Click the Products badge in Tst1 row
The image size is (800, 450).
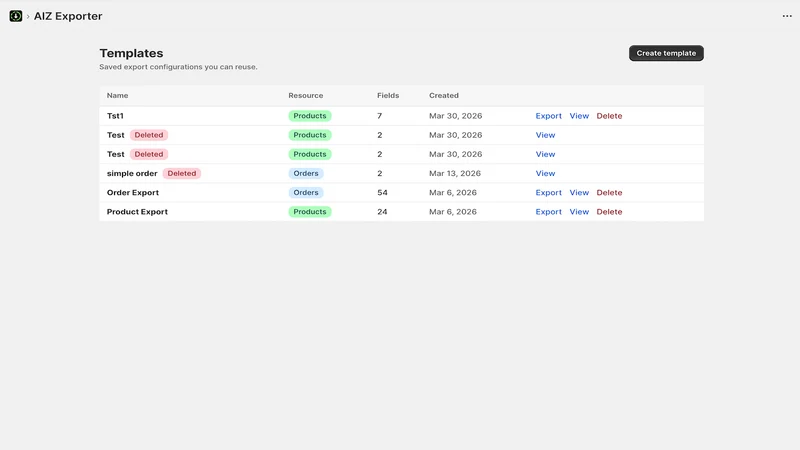(x=310, y=116)
